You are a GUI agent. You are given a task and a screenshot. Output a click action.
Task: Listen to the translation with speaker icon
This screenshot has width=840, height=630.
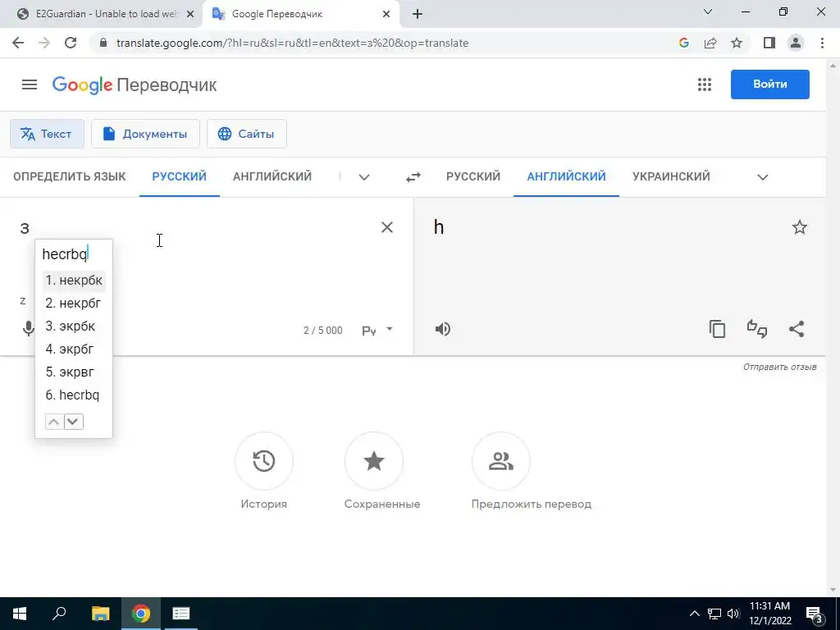(442, 329)
